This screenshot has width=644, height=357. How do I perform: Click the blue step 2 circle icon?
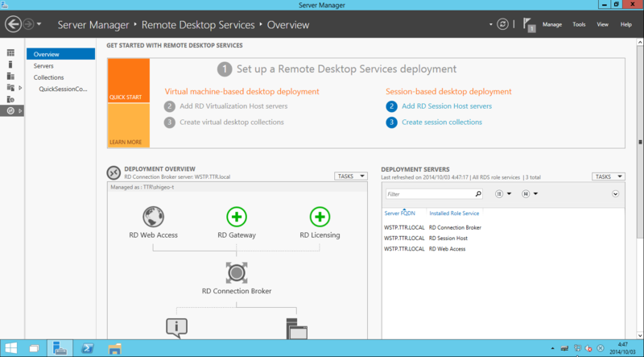click(391, 106)
